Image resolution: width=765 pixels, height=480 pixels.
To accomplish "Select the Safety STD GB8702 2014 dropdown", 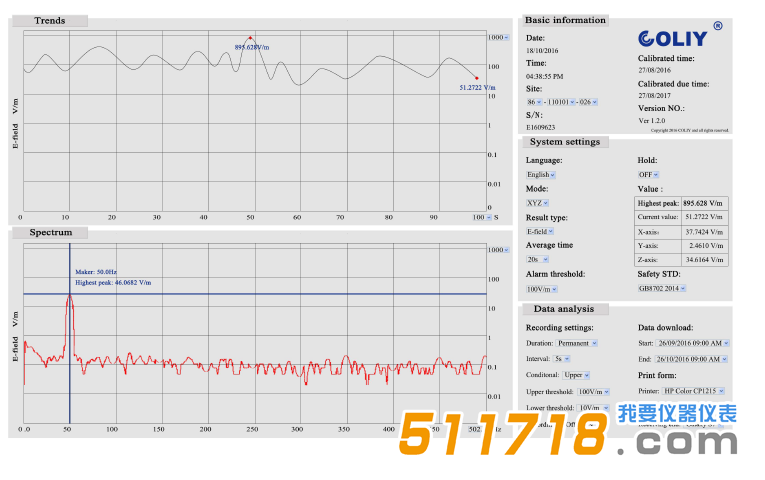I will point(663,288).
